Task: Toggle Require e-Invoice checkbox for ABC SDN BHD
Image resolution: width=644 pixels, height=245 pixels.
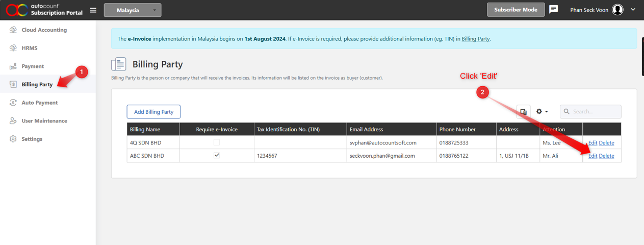Action: click(217, 155)
